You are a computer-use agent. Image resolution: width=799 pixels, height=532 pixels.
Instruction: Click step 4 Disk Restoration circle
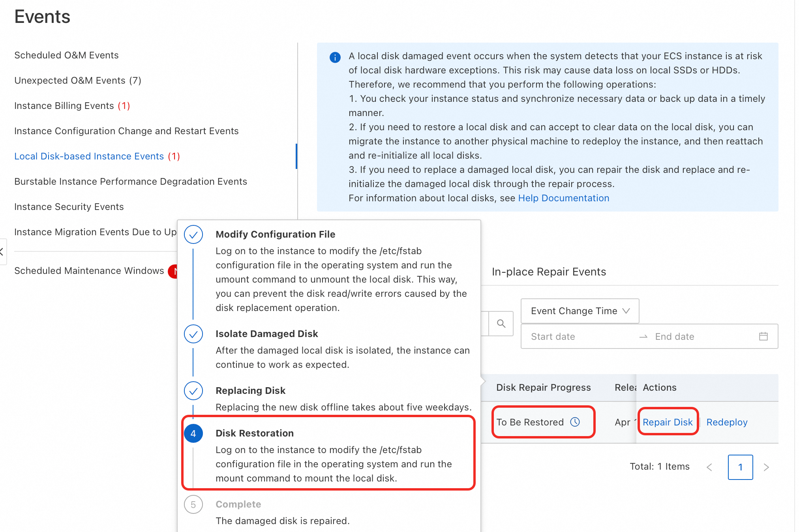pyautogui.click(x=193, y=433)
